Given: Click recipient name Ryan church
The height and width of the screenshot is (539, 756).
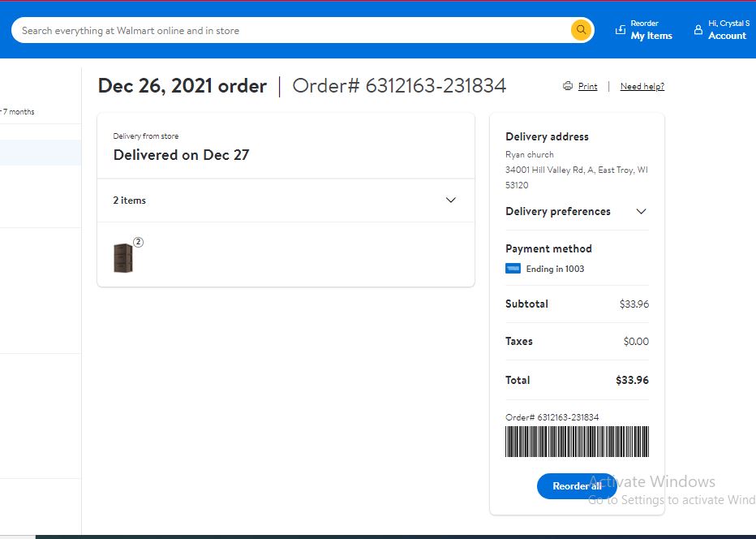Looking at the screenshot, I should [530, 154].
